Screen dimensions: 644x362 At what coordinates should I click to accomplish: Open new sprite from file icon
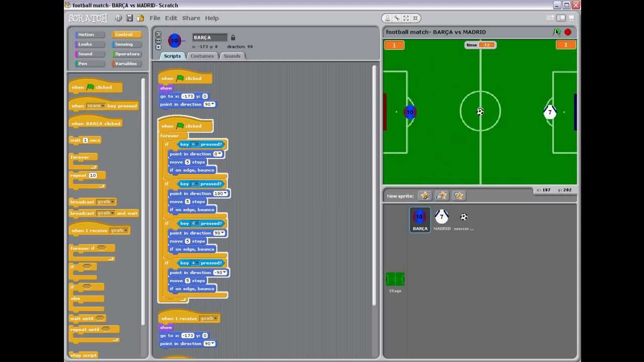click(441, 196)
